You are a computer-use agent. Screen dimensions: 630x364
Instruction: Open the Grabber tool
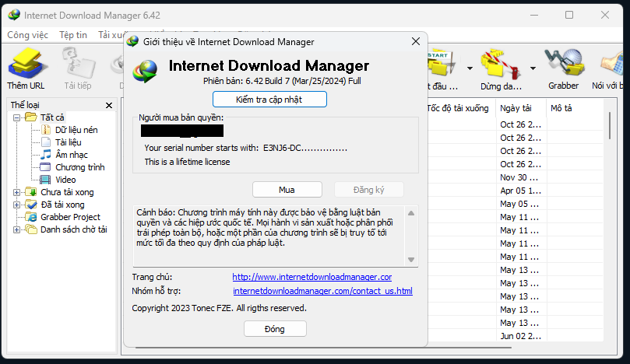[564, 68]
